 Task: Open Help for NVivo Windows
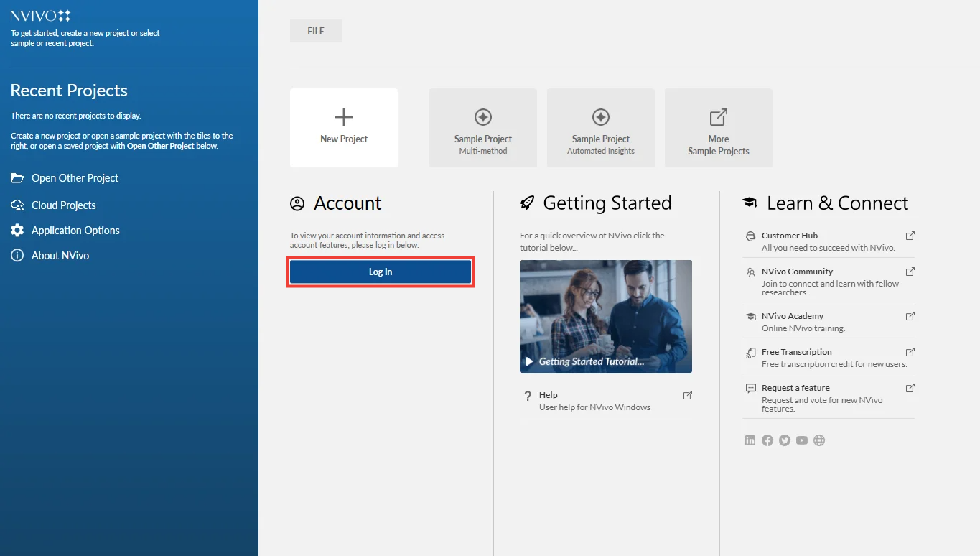(x=606, y=401)
